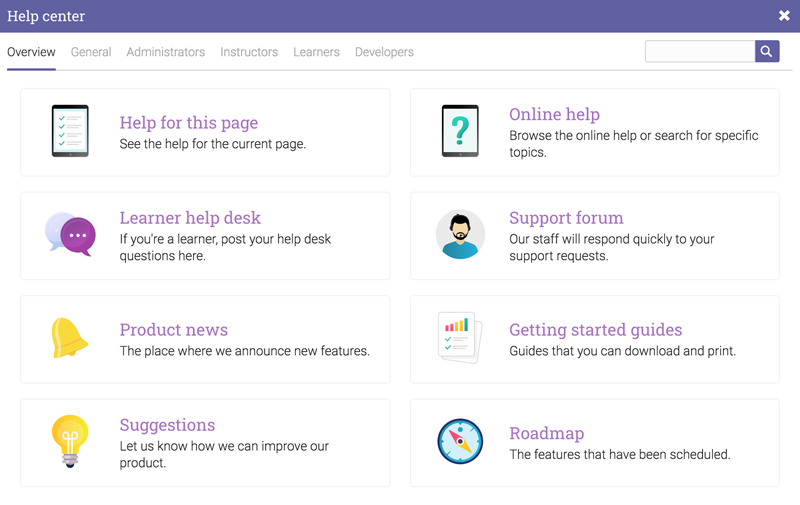800x505 pixels.
Task: Click the 'Help center' title text
Action: coord(46,16)
